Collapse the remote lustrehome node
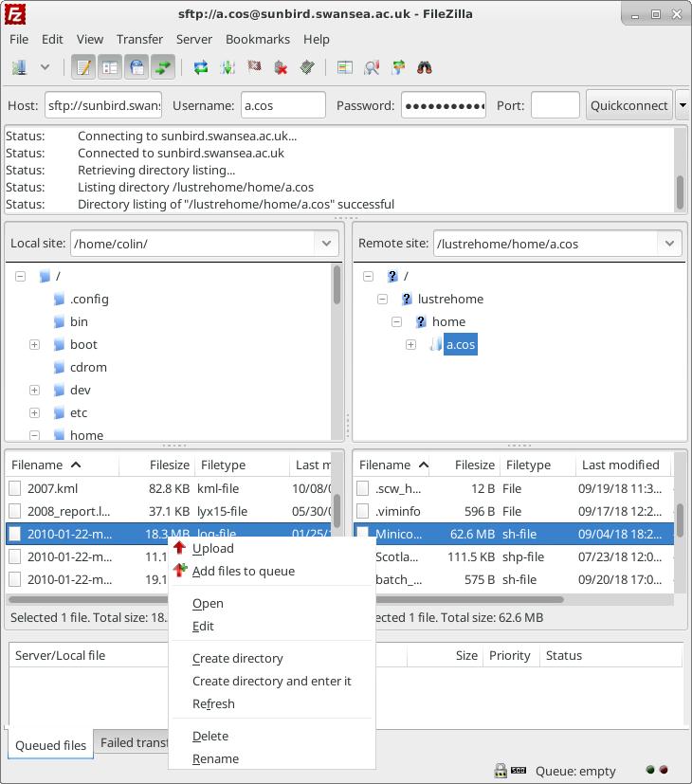Image resolution: width=692 pixels, height=784 pixels. (383, 299)
